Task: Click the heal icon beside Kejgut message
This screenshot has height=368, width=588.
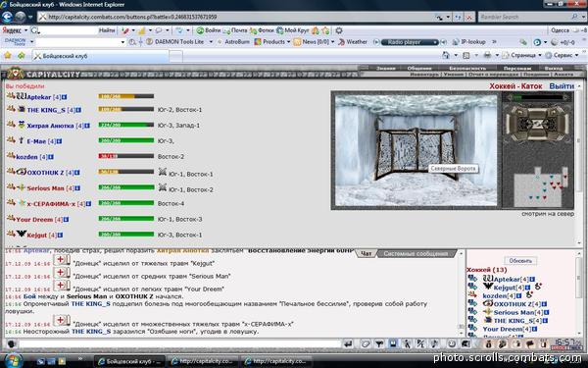Action: click(62, 260)
